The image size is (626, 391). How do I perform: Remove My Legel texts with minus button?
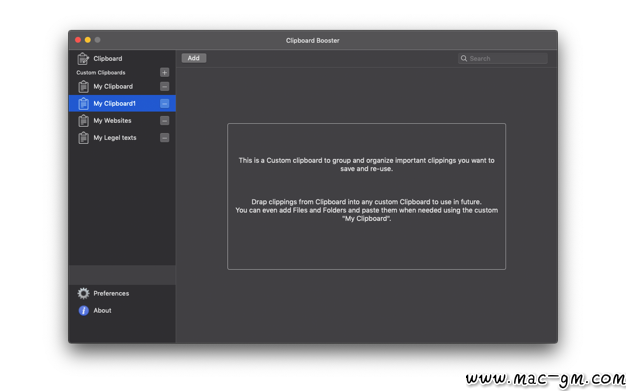pyautogui.click(x=164, y=138)
